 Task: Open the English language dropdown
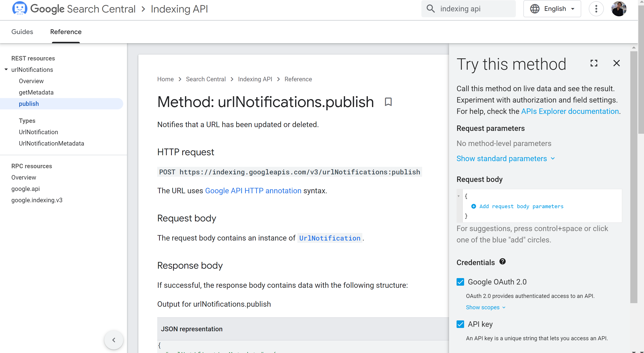[552, 9]
